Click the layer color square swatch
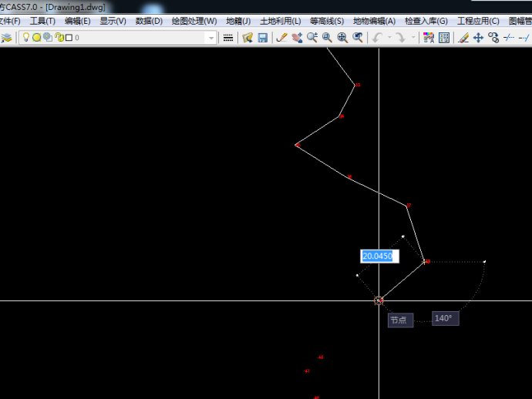 [x=69, y=37]
